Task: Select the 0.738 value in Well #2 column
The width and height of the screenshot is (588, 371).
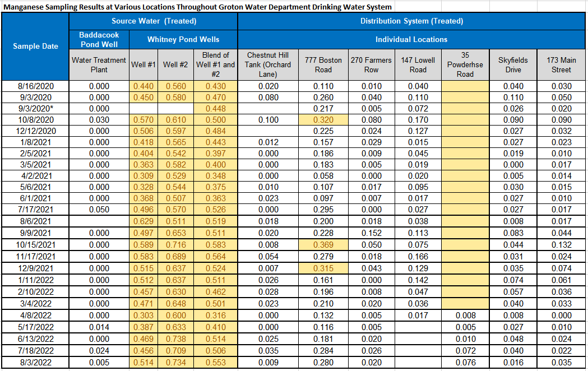Action: click(x=175, y=339)
